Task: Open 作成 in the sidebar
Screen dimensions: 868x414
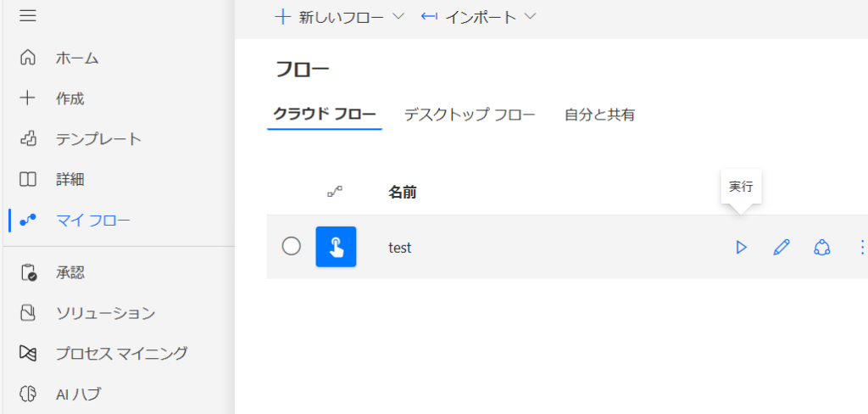Action: tap(70, 98)
